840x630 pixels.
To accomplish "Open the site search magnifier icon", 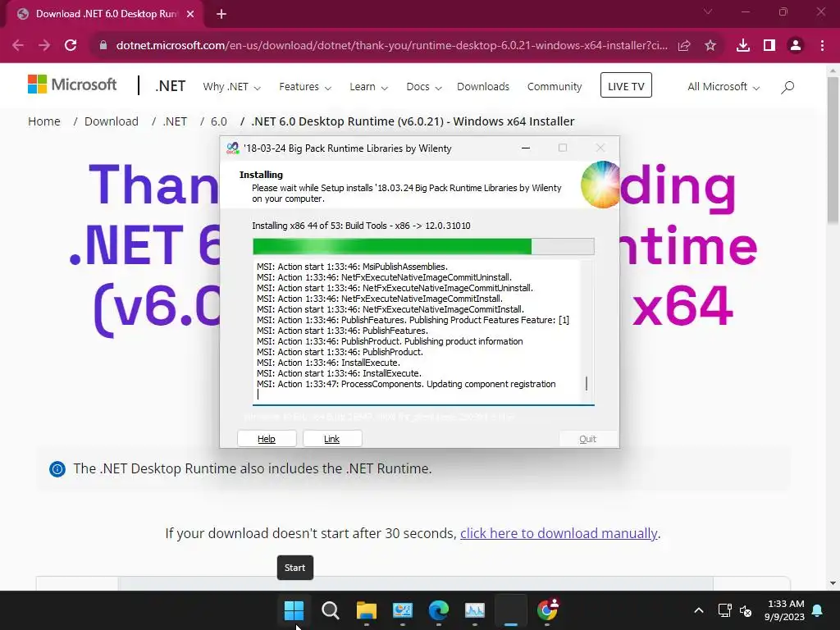I will (787, 87).
